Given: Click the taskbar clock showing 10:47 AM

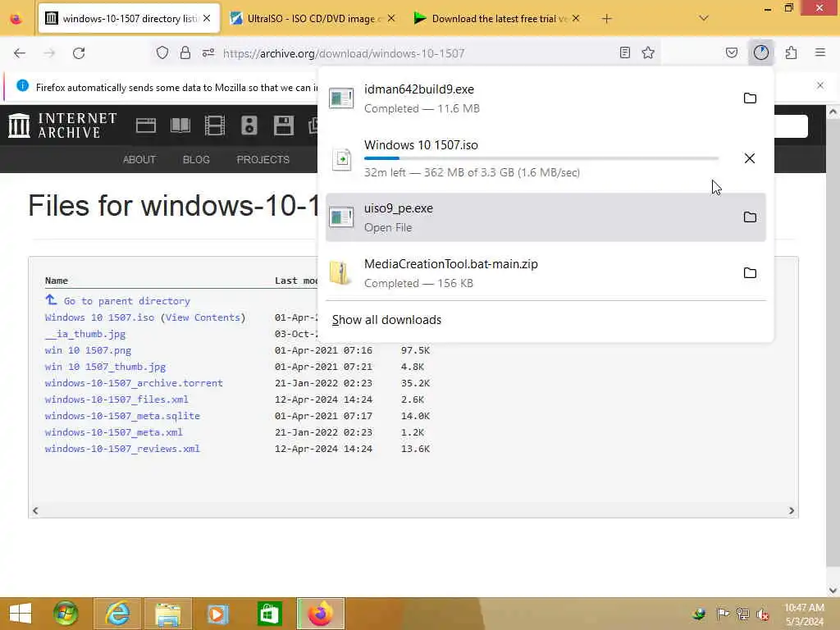Looking at the screenshot, I should coord(804,614).
